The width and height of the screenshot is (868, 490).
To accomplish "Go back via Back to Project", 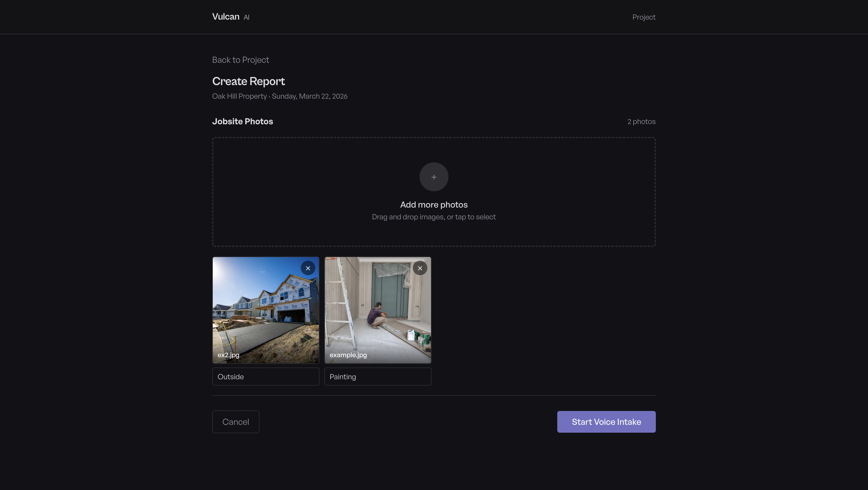I will (240, 60).
